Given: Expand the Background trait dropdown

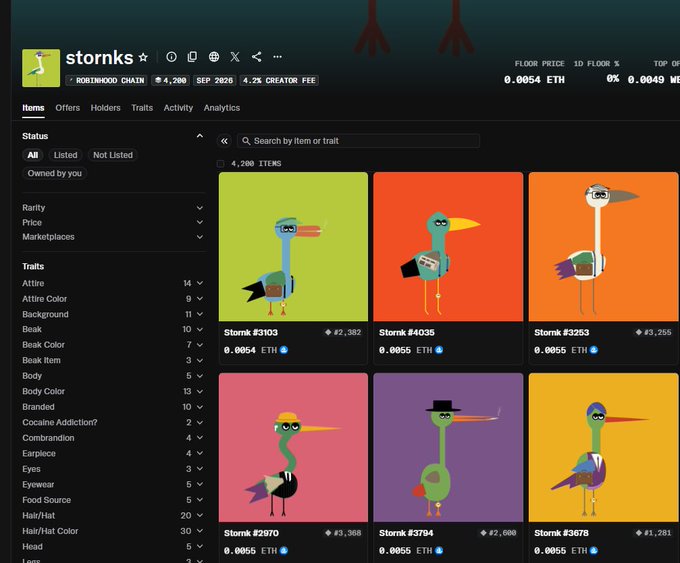Looking at the screenshot, I should click(x=113, y=314).
